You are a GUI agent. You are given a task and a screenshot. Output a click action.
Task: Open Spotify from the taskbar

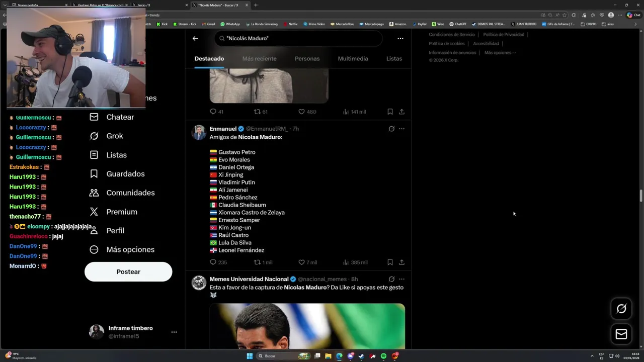click(384, 356)
